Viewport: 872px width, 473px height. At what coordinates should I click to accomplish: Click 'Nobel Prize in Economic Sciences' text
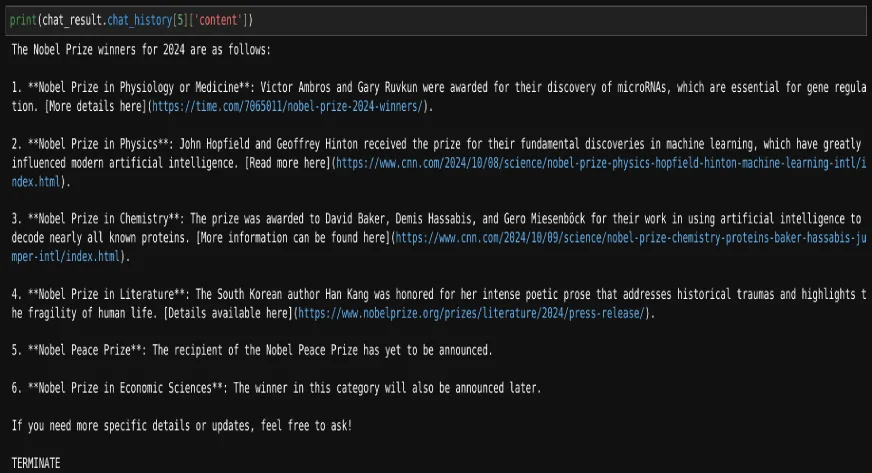[125, 388]
